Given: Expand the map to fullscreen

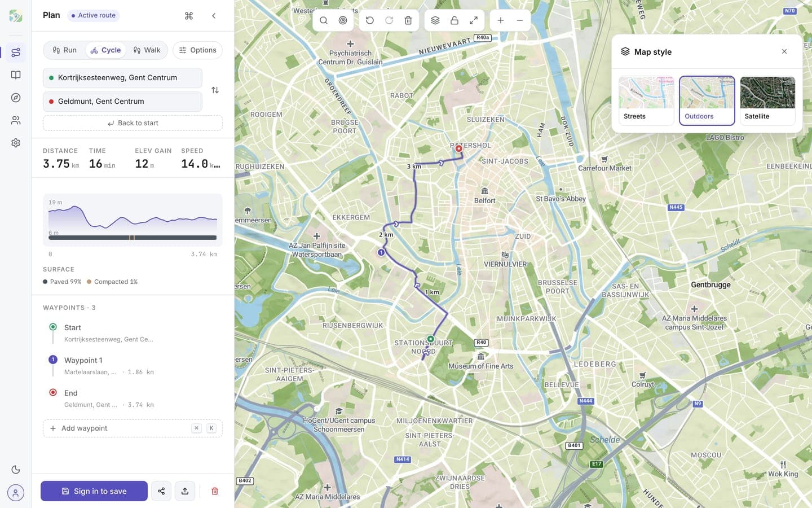Looking at the screenshot, I should pyautogui.click(x=474, y=20).
